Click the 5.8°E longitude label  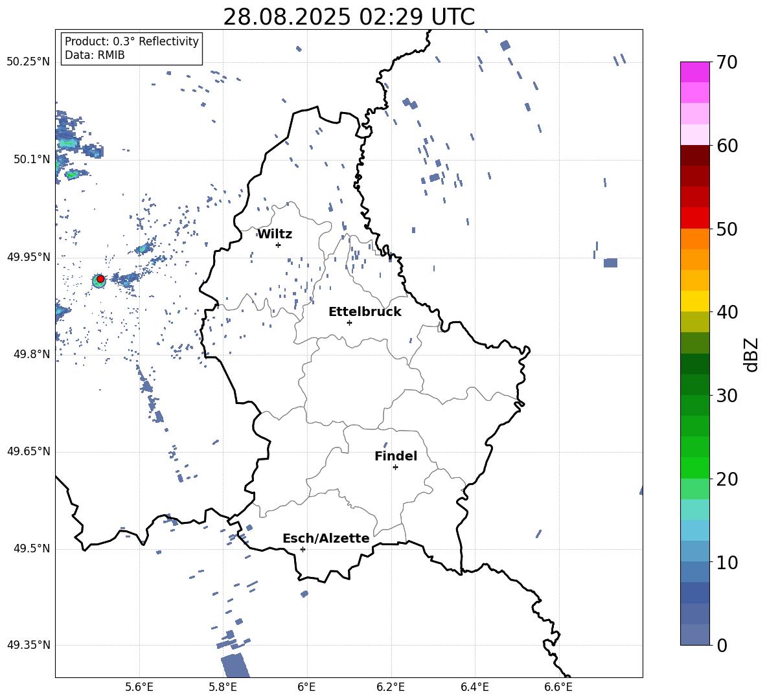pyautogui.click(x=223, y=687)
